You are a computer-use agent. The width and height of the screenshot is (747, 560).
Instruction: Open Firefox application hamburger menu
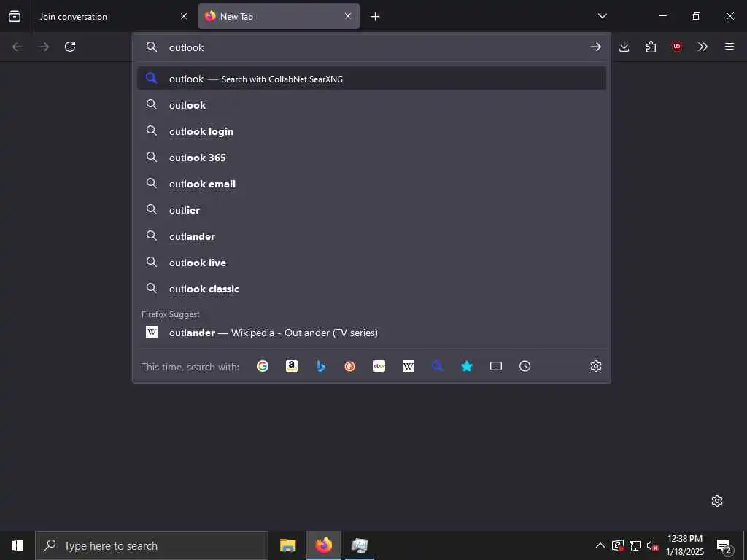tap(729, 47)
